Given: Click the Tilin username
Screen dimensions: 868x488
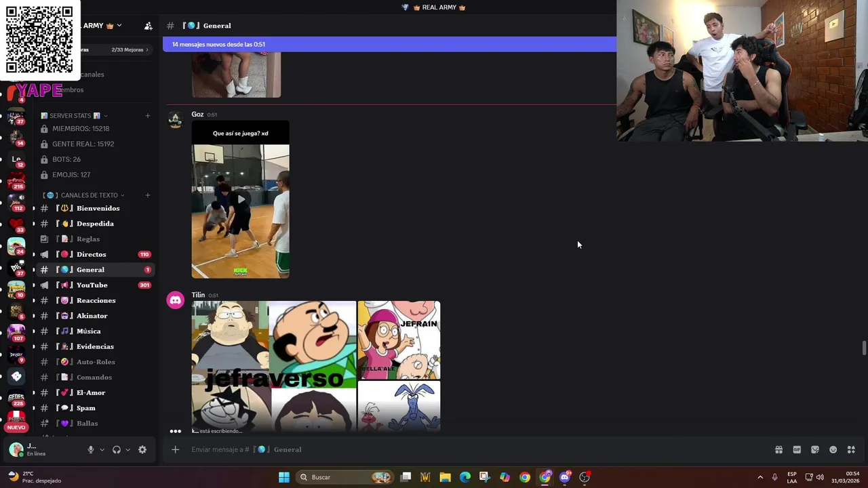Looking at the screenshot, I should coord(198,295).
